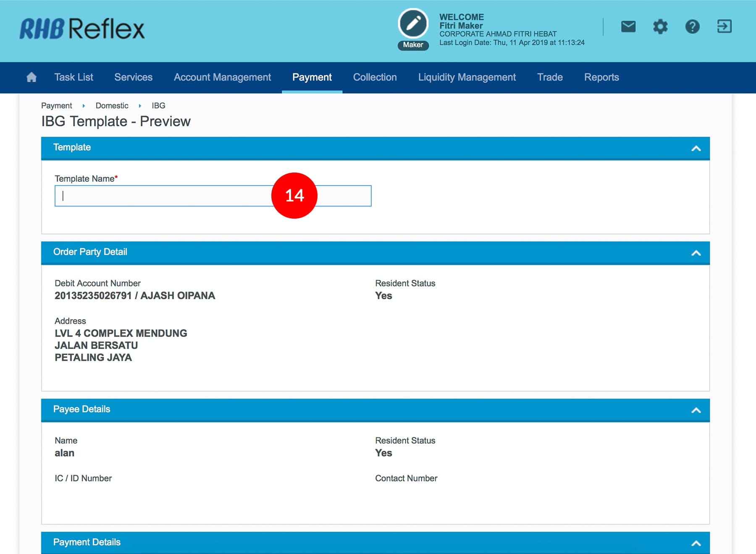This screenshot has width=756, height=554.
Task: Select the Collection menu tab
Action: point(375,77)
